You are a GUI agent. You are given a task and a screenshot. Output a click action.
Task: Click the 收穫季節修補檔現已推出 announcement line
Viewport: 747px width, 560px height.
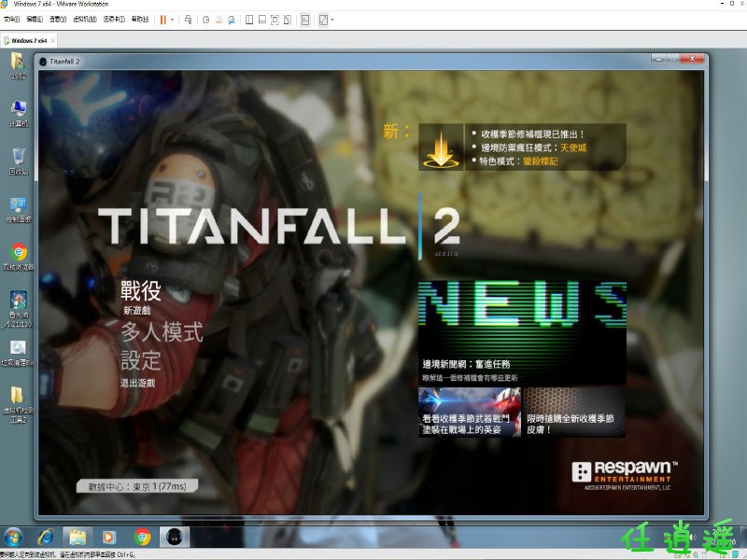coord(532,134)
